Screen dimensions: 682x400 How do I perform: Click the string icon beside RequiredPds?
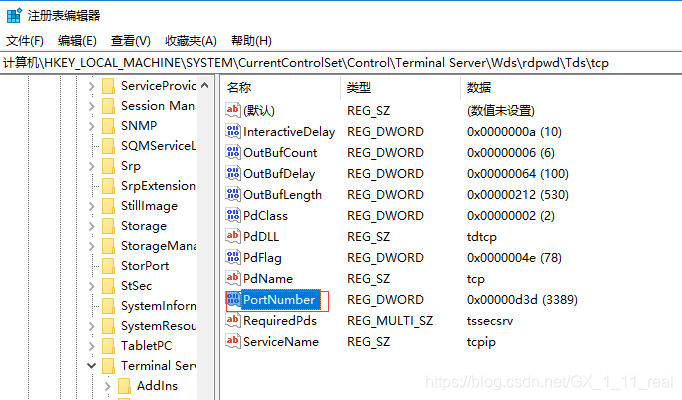233,320
